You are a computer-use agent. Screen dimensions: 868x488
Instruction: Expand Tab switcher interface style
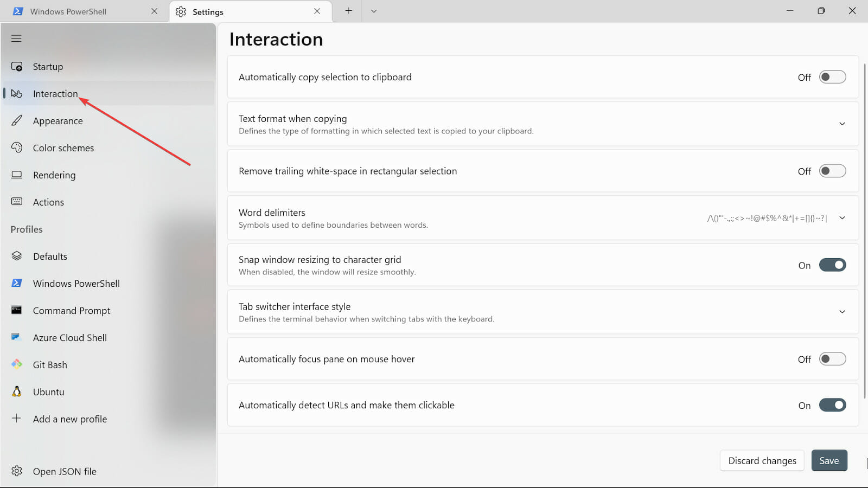[842, 312]
